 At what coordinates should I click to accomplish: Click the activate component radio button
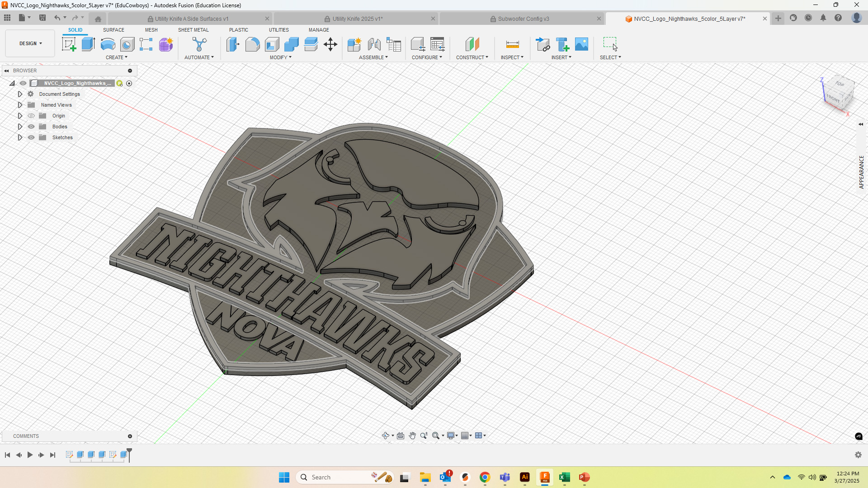tap(129, 83)
